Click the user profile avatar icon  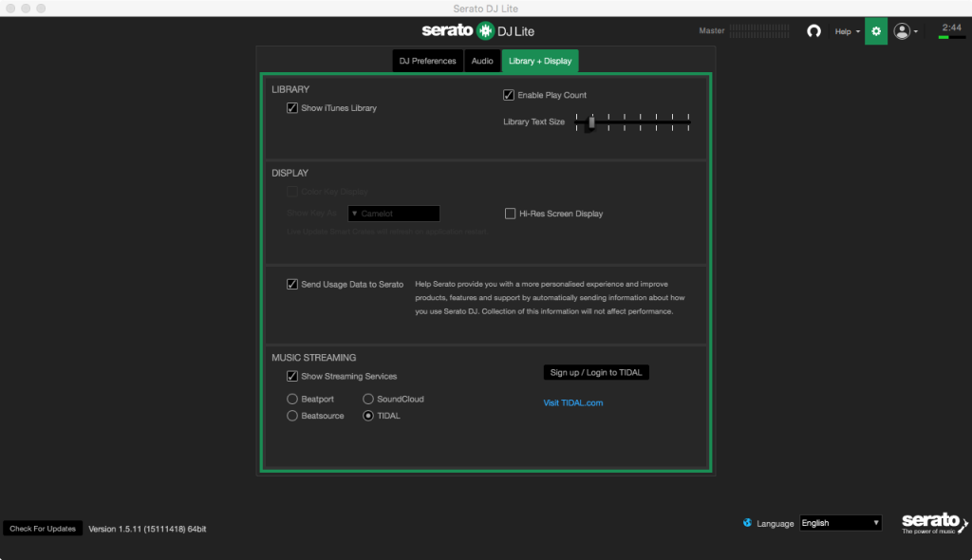901,31
